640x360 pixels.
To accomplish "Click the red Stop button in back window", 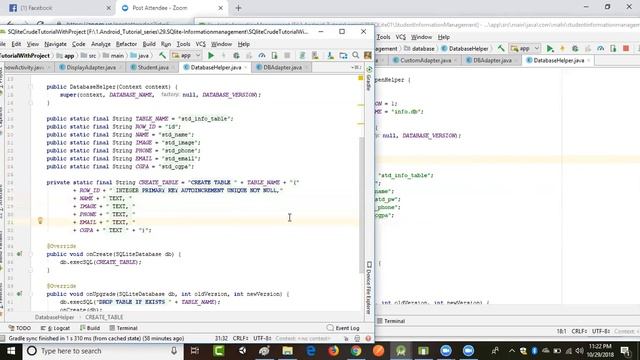I will pyautogui.click(x=626, y=49).
